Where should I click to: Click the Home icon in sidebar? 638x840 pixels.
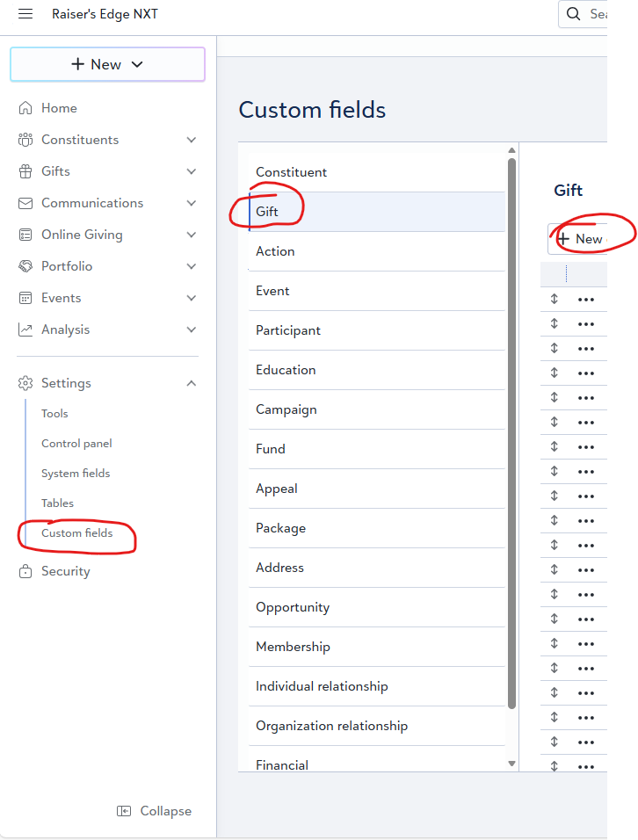click(25, 108)
